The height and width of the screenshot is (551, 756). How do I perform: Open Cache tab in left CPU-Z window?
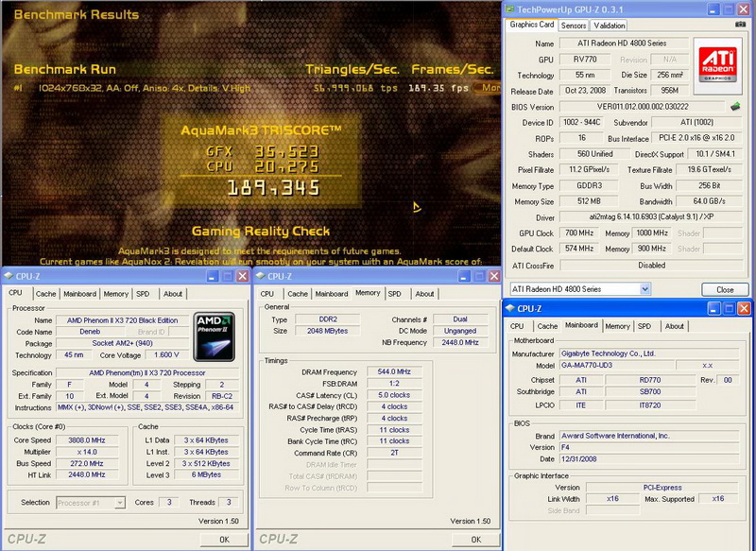click(45, 294)
